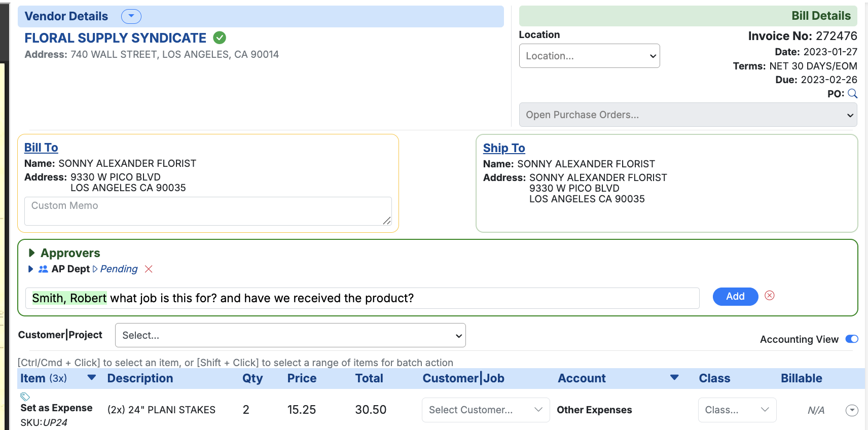
Task: Expand the Customer|Project select box
Action: point(290,335)
